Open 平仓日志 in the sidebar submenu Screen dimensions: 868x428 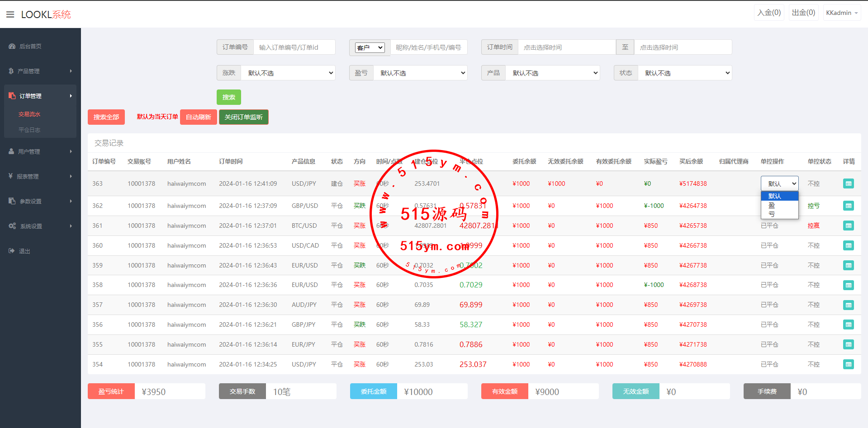coord(29,130)
